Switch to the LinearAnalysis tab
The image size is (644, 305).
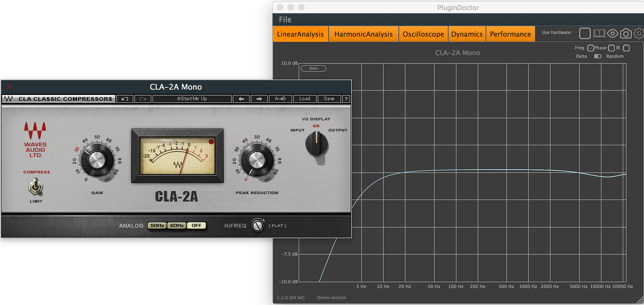point(300,34)
